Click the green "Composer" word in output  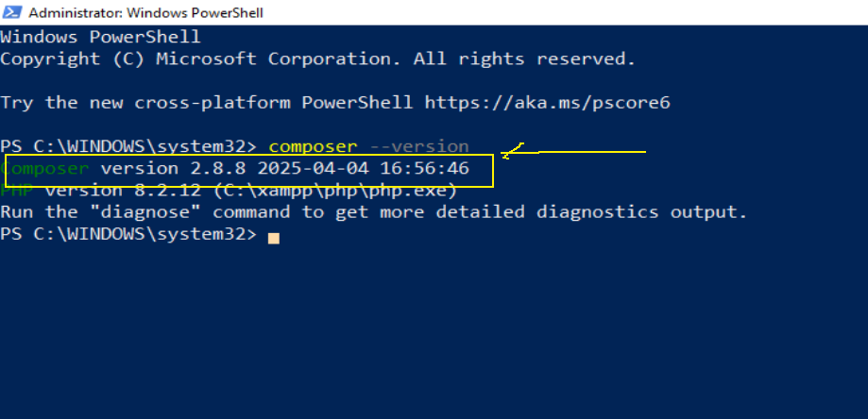coord(47,169)
